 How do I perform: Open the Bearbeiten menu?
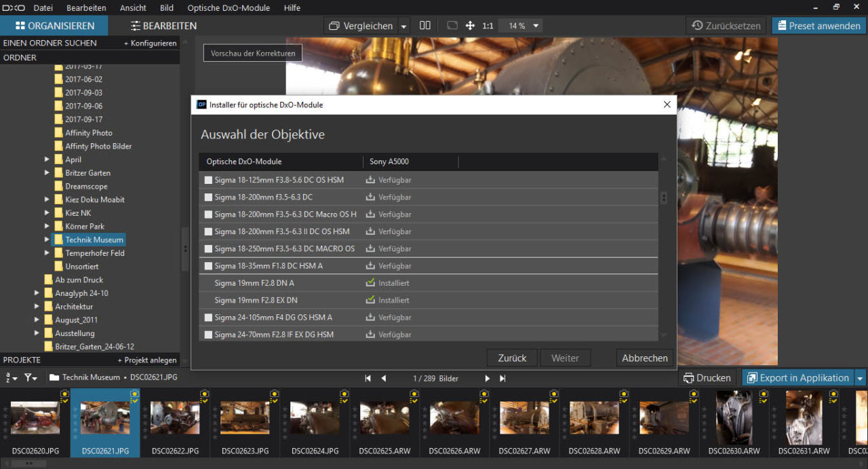86,7
